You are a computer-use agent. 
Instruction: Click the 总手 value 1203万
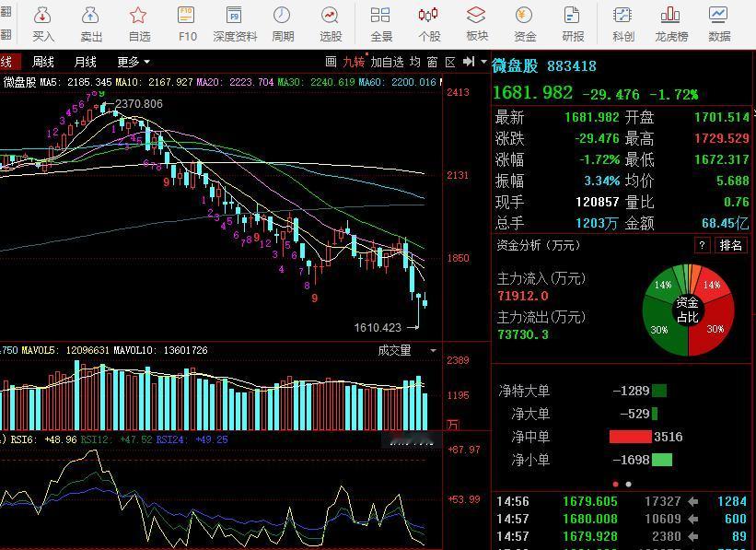point(597,223)
